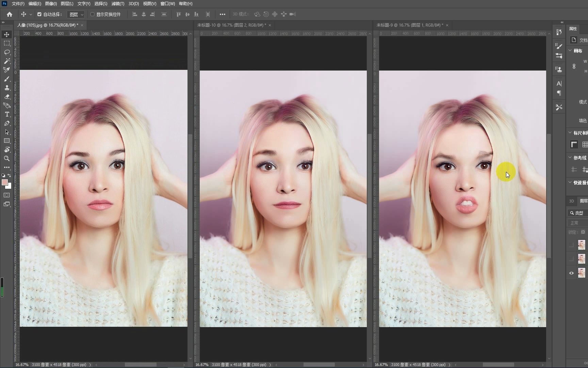The image size is (588, 368).
Task: Select the Brush tool
Action: [x=6, y=79]
